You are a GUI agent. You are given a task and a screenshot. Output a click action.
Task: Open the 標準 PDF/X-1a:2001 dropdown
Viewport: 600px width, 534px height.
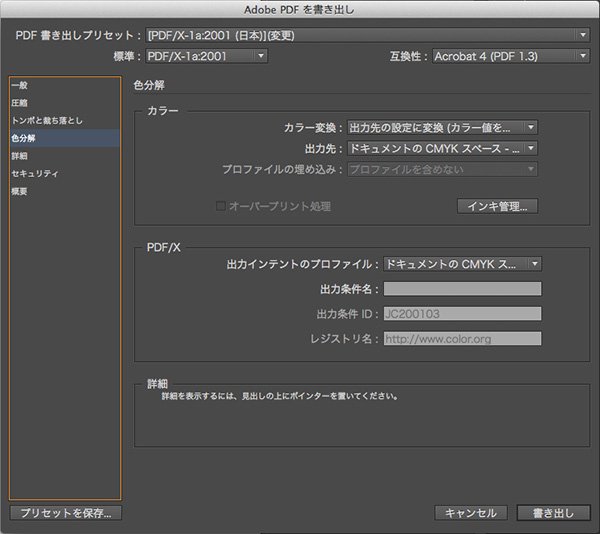click(206, 56)
